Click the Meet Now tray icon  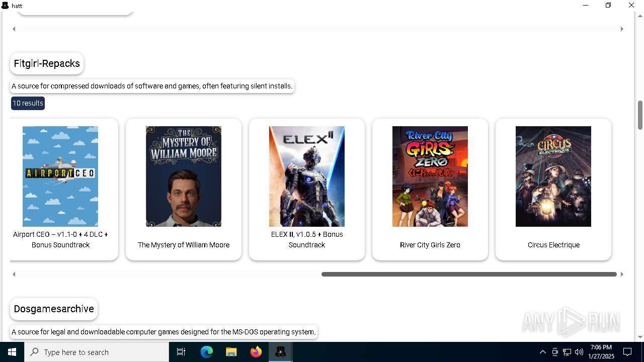point(555,352)
